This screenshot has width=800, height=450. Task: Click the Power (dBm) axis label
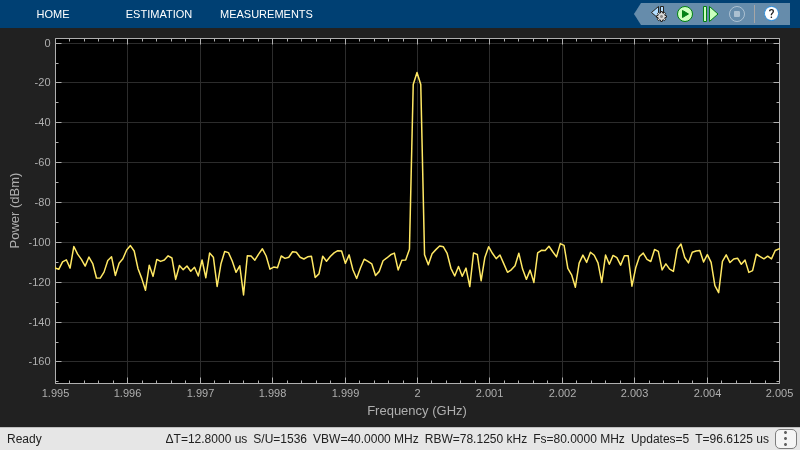(15, 211)
